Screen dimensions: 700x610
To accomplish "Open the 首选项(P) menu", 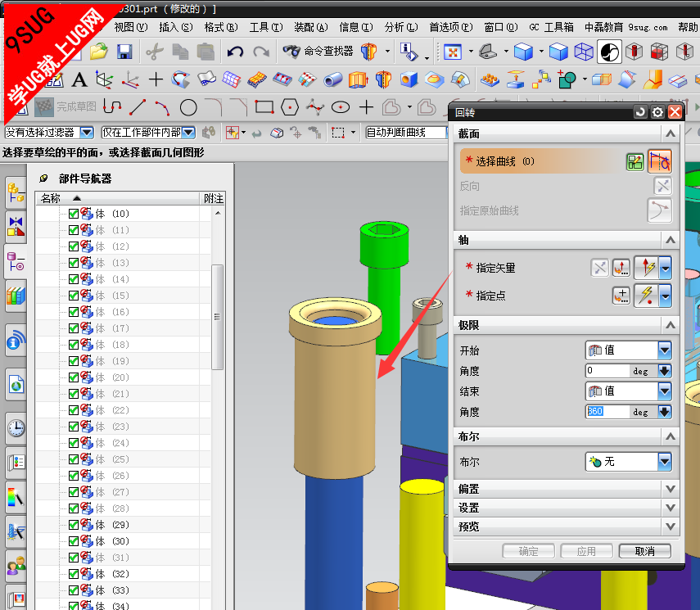I will pos(451,27).
